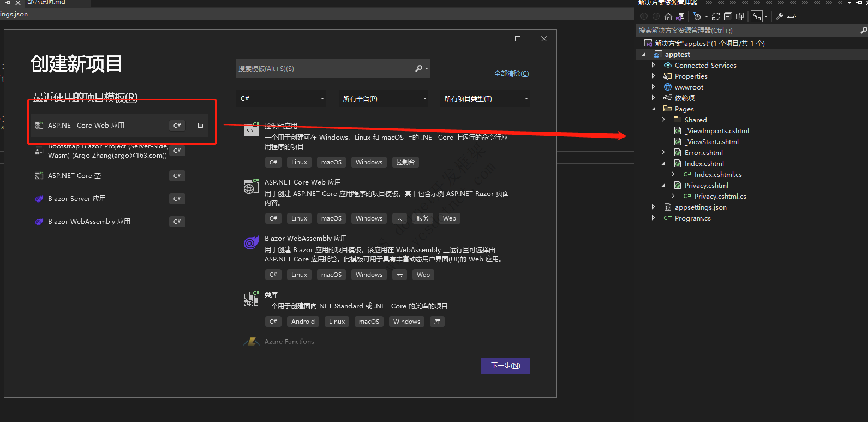The height and width of the screenshot is (422, 868).
Task: Open the pending changes filter dropdown arrow
Action: 706,16
